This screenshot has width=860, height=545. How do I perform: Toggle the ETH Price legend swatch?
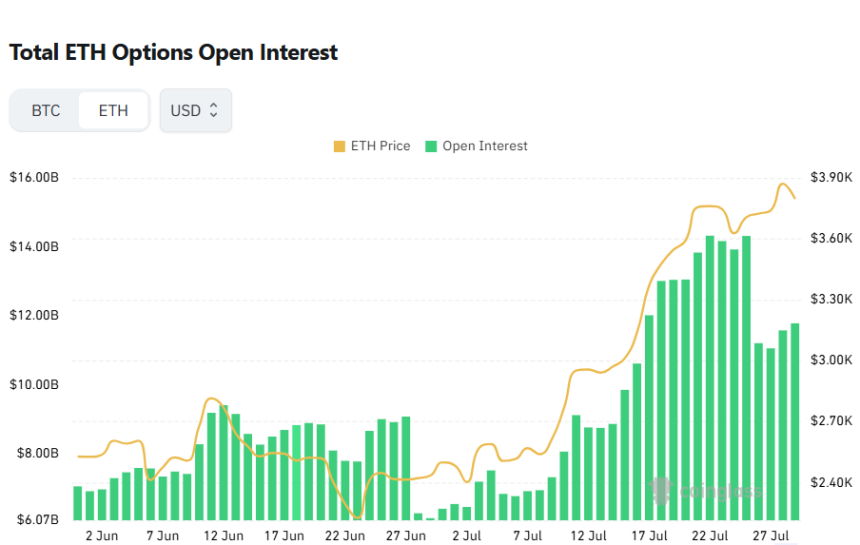pyautogui.click(x=340, y=146)
